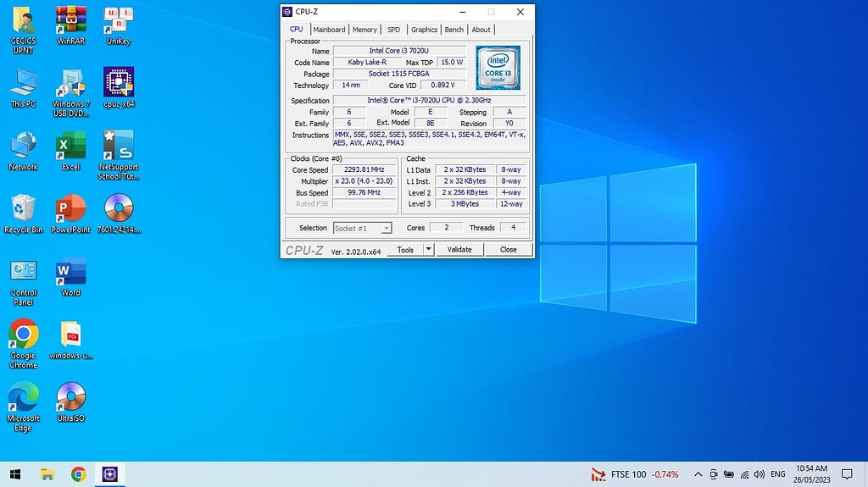Click the Level 2 2 x 256 KBytes value
The height and width of the screenshot is (487, 868).
[x=465, y=192]
